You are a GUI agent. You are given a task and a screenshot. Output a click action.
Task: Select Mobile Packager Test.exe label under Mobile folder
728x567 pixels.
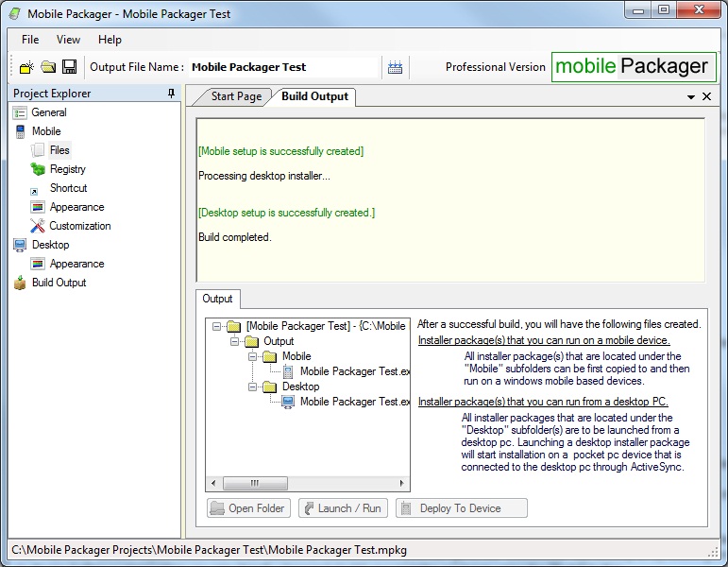coord(355,371)
